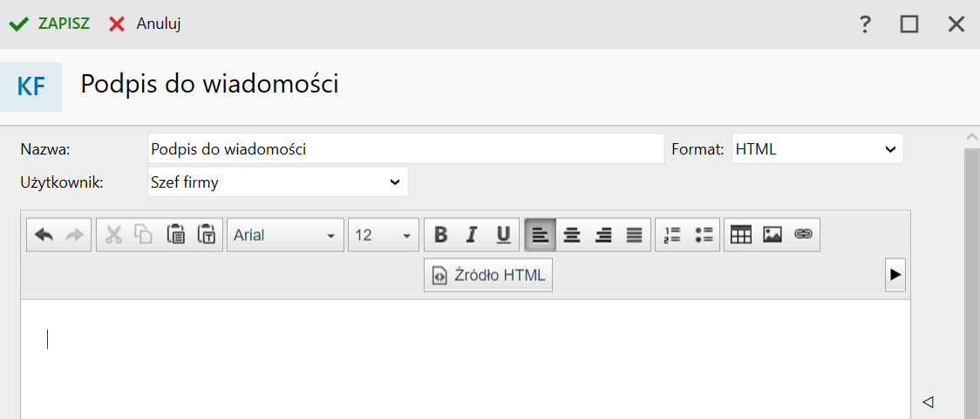
Task: Open the Arial font family dropdown
Action: tap(285, 235)
